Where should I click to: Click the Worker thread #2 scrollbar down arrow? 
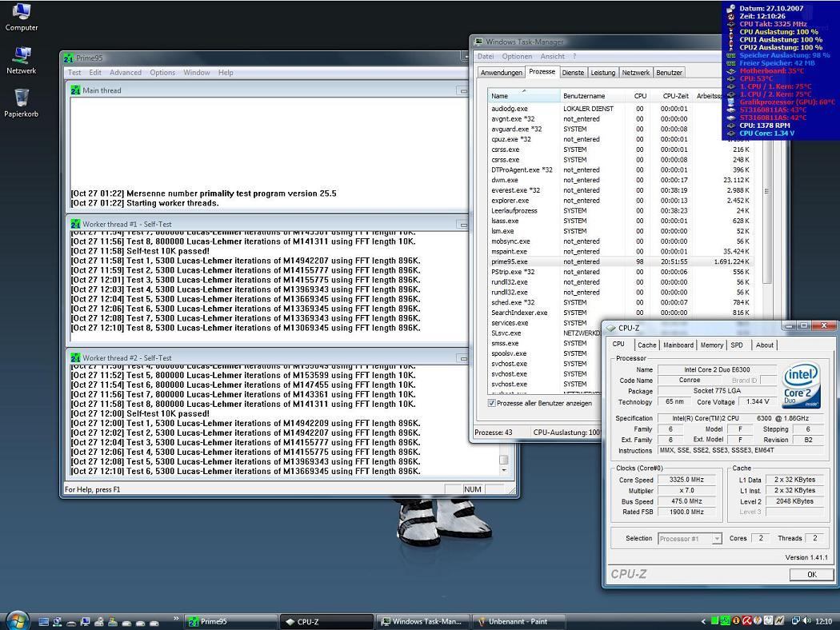click(503, 470)
